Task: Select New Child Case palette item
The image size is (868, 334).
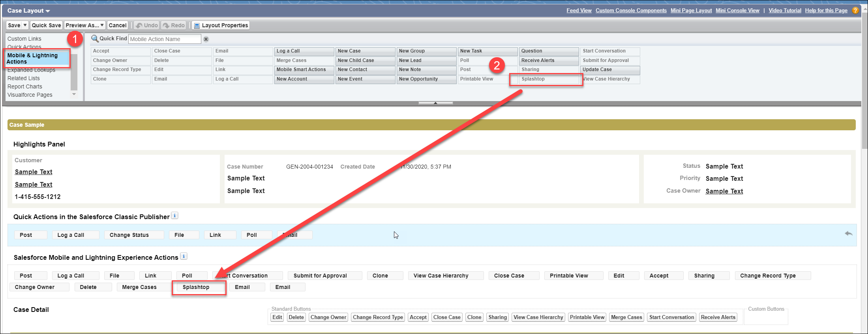Action: 366,60
